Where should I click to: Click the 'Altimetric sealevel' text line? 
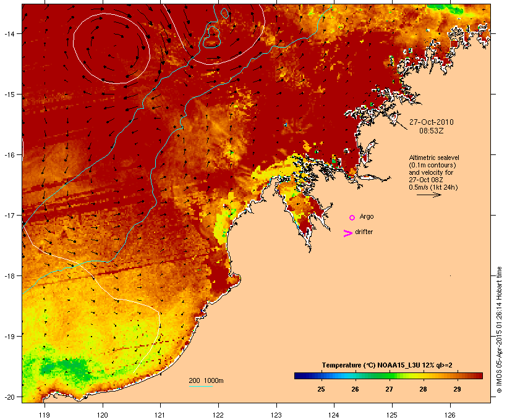[x=434, y=157]
